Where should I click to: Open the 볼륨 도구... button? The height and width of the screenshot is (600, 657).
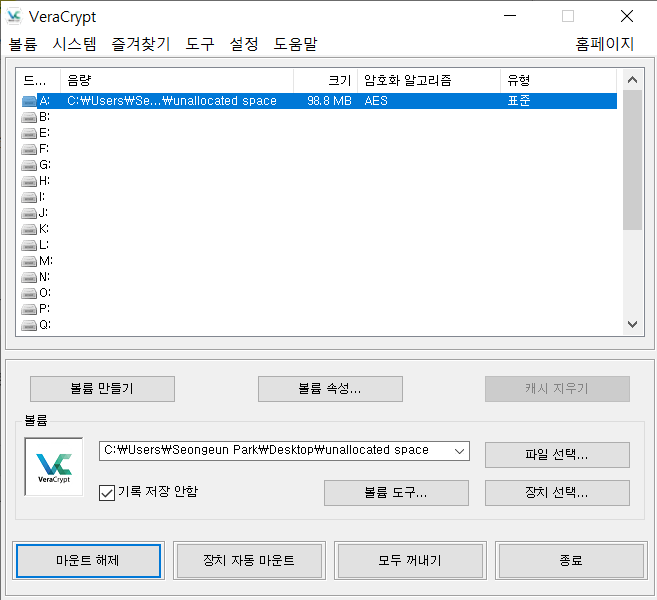coord(396,493)
